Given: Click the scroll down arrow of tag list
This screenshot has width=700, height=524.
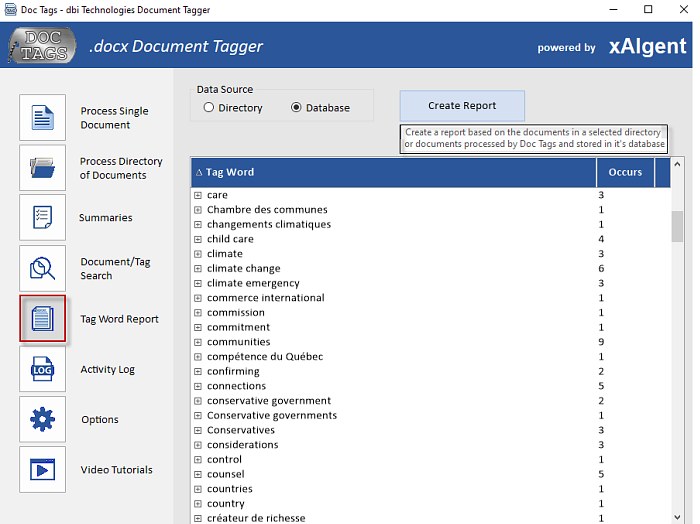Looking at the screenshot, I should point(677,517).
